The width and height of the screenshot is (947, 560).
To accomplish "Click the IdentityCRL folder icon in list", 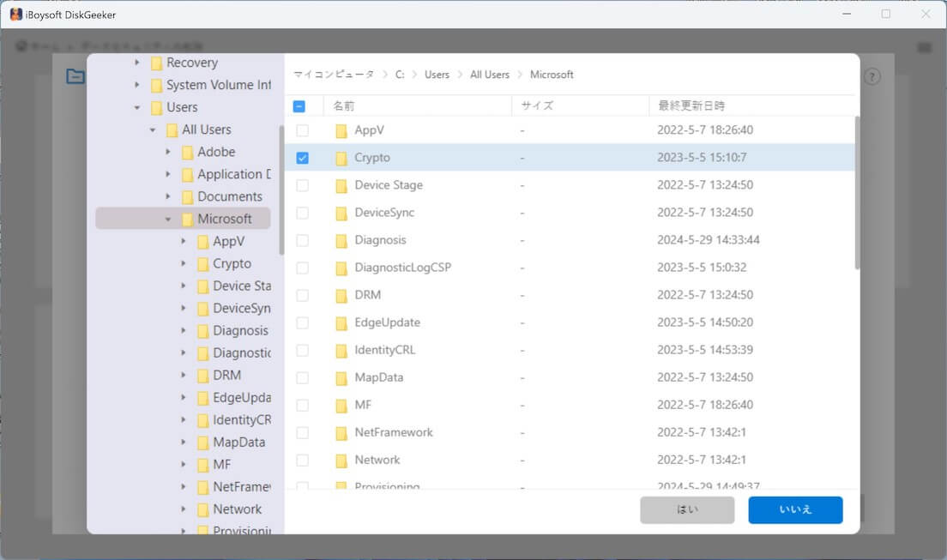I will pyautogui.click(x=341, y=351).
